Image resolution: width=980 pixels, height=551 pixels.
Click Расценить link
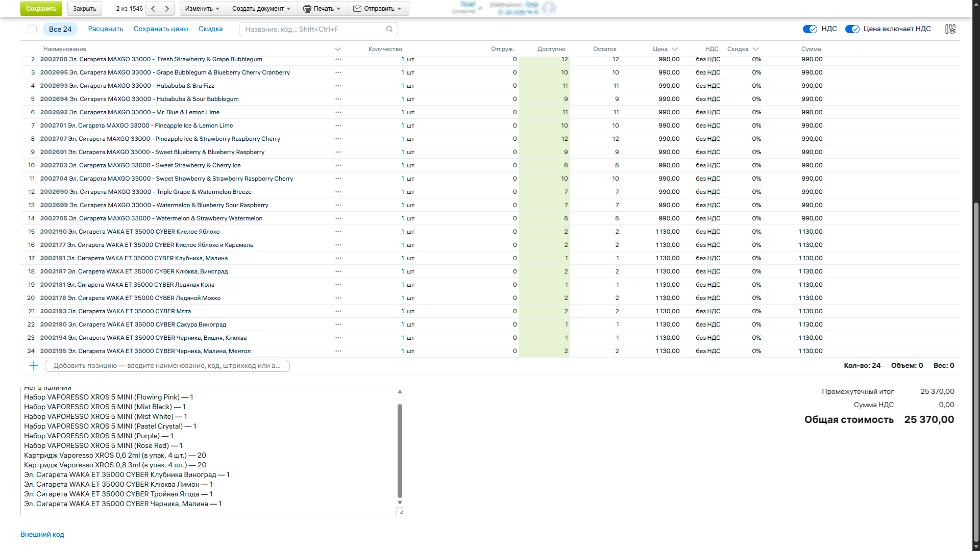(x=106, y=29)
